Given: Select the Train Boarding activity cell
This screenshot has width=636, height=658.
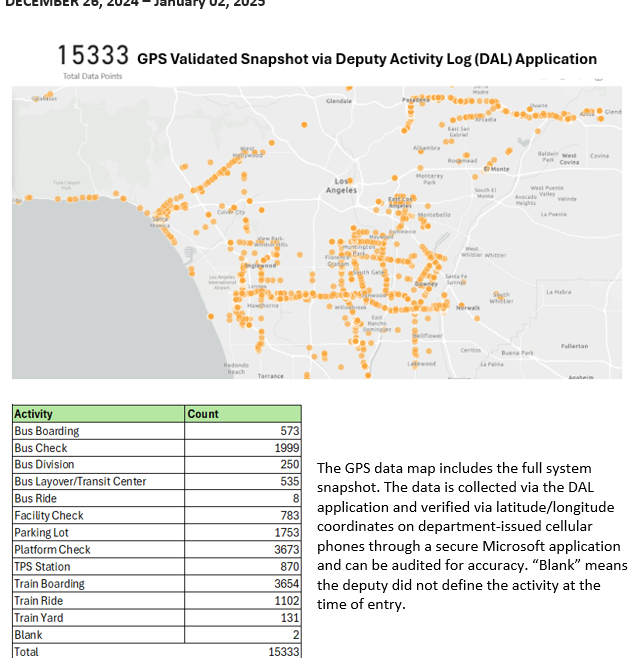Looking at the screenshot, I should click(x=50, y=584).
